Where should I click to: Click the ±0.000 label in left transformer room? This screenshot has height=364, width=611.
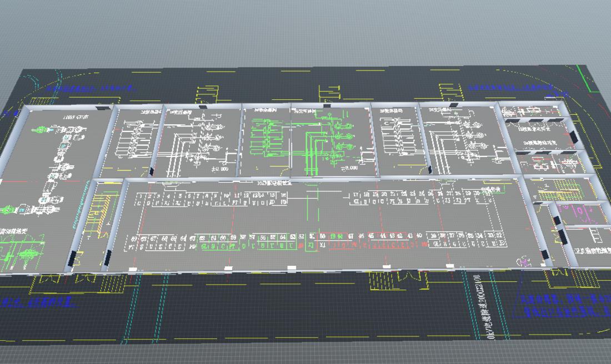[219, 169]
